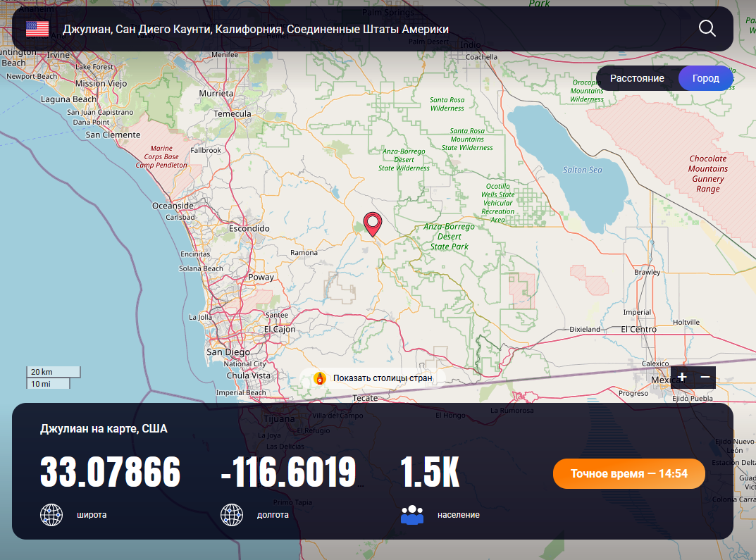Zoom in with the plus button

click(682, 377)
